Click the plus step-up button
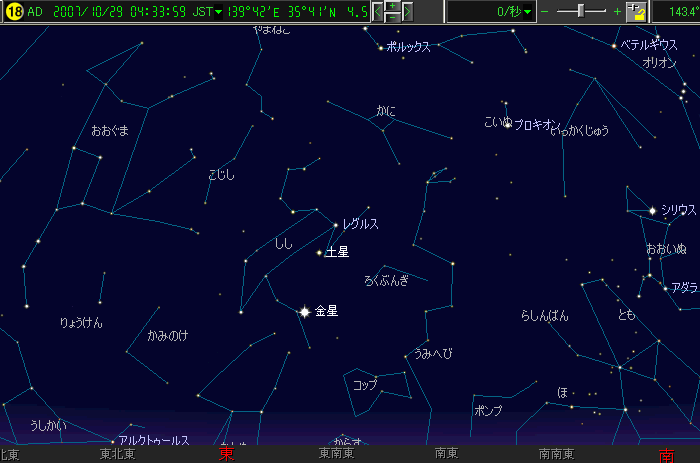The width and height of the screenshot is (700, 463). point(392,6)
